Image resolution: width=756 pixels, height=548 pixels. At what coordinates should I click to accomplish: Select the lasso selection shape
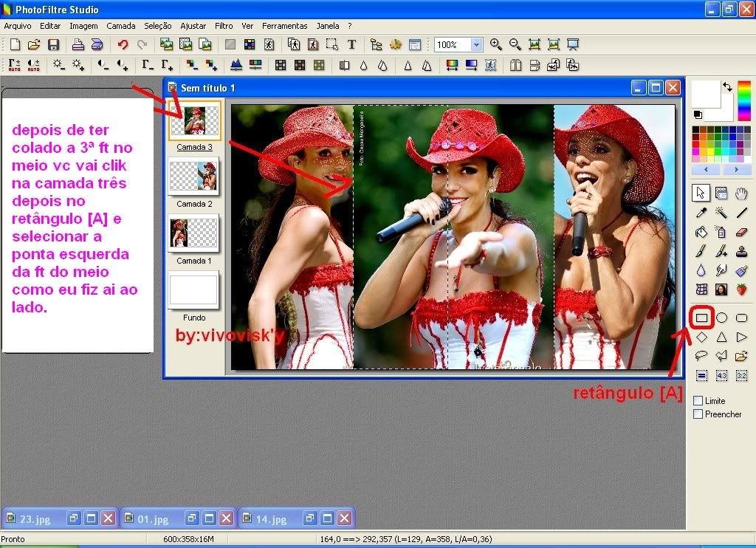click(x=701, y=356)
